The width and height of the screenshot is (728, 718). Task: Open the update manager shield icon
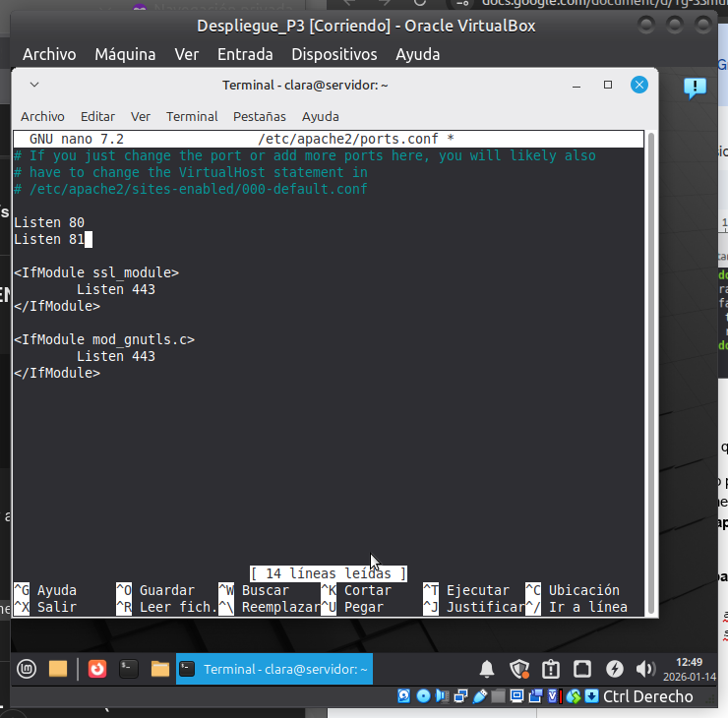point(519,670)
